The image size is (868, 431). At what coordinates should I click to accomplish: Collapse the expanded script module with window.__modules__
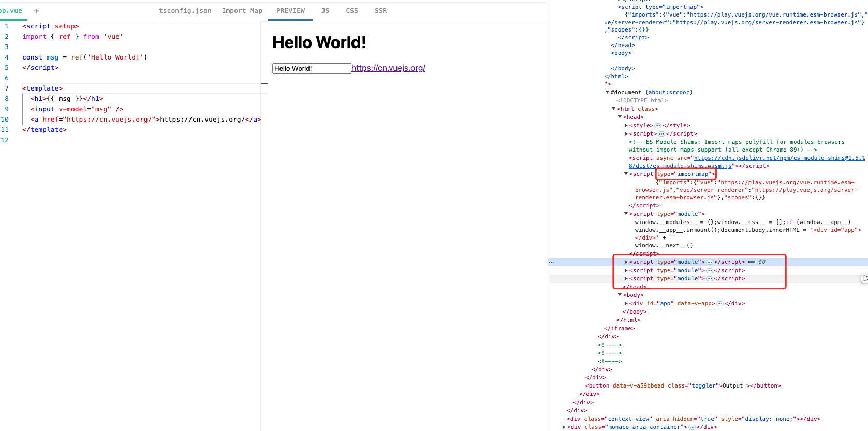coord(626,214)
